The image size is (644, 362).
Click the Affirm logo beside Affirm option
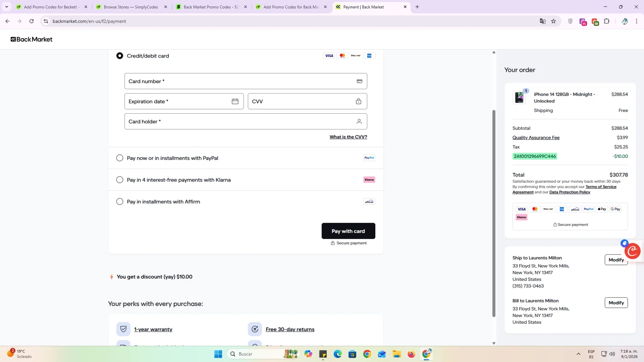369,202
